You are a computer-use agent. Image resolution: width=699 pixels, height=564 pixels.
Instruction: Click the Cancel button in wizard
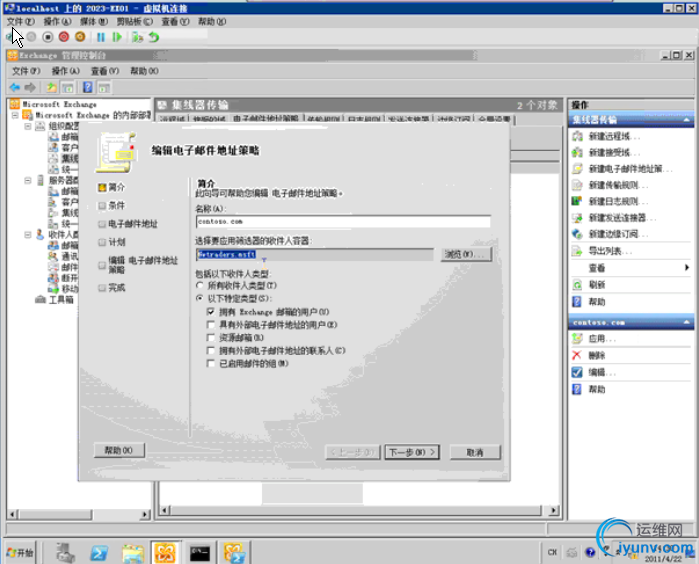pyautogui.click(x=475, y=452)
